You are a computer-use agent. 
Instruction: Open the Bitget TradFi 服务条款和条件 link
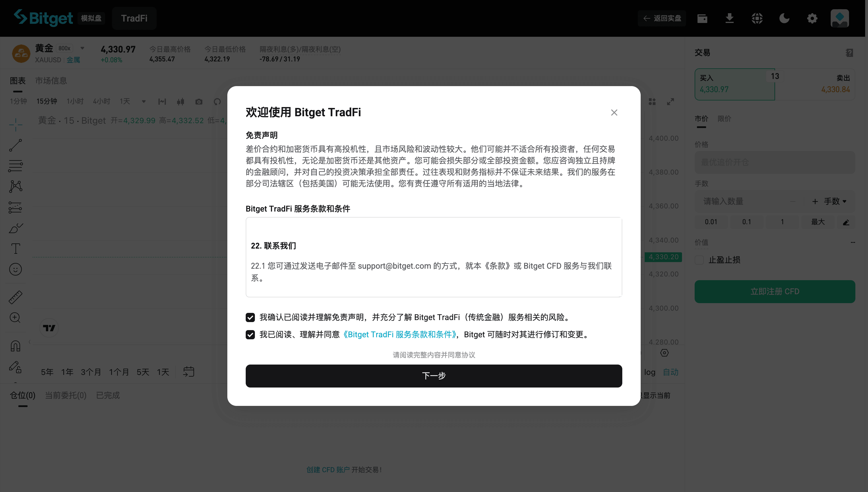tap(399, 334)
